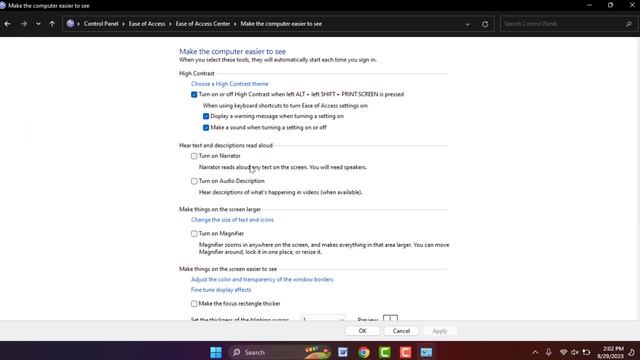Open Choose a High Contrast theme link
The height and width of the screenshot is (360, 640).
pyautogui.click(x=230, y=84)
